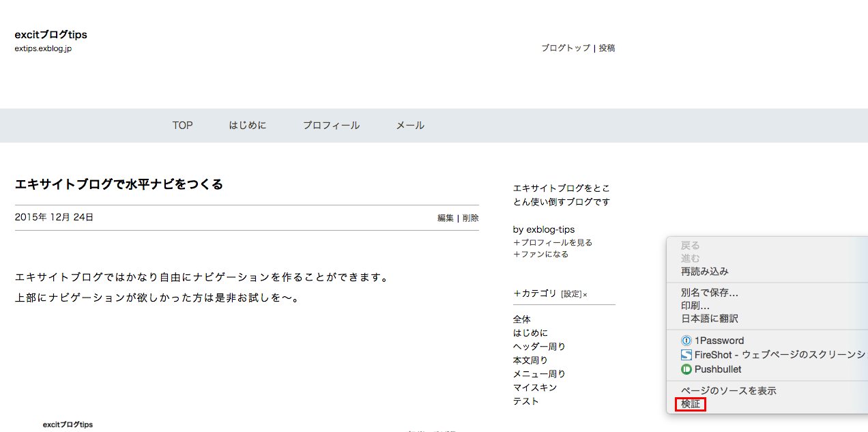Open the 本文周り category
868x432 pixels.
coord(530,360)
